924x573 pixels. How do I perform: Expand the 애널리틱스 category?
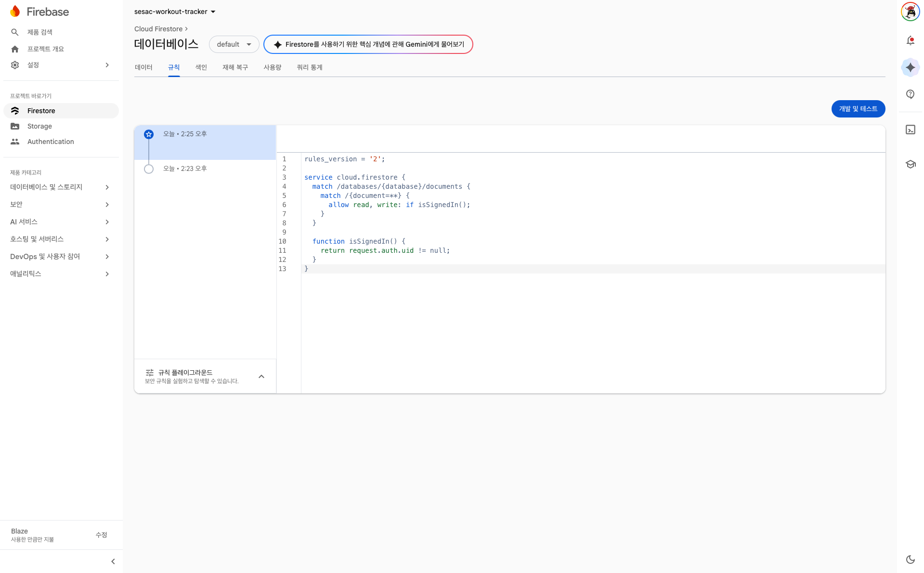click(x=60, y=274)
